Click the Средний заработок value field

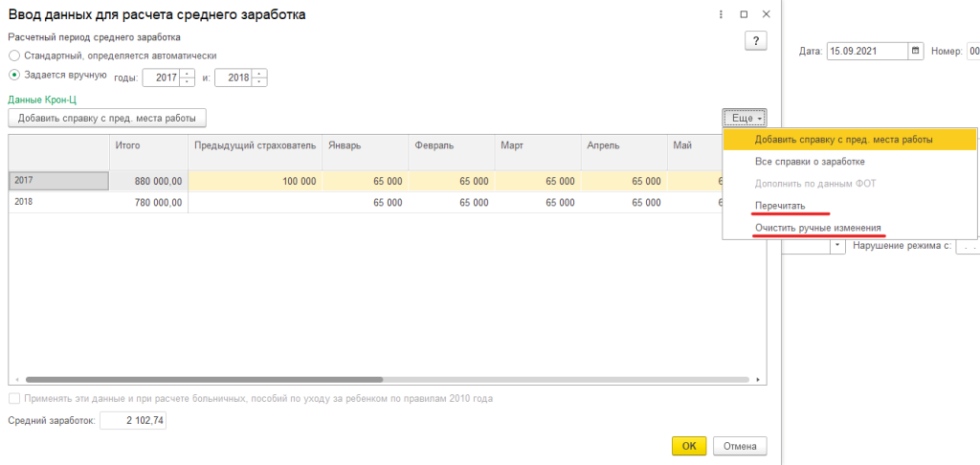(133, 420)
